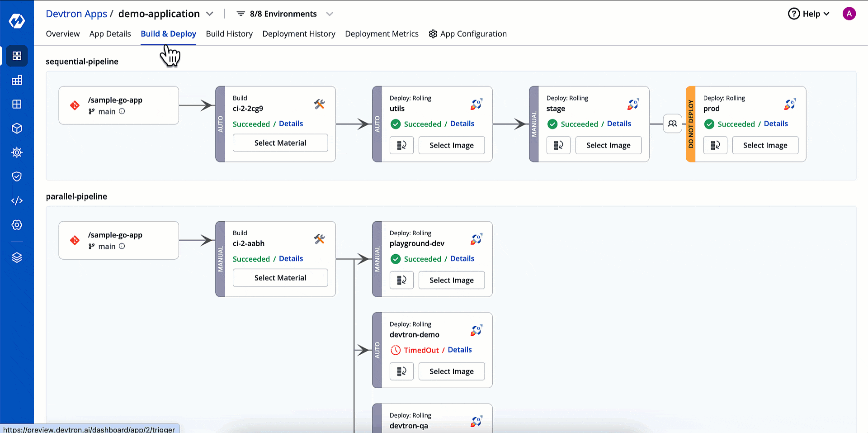Switch to the Deployment History tab

click(299, 33)
